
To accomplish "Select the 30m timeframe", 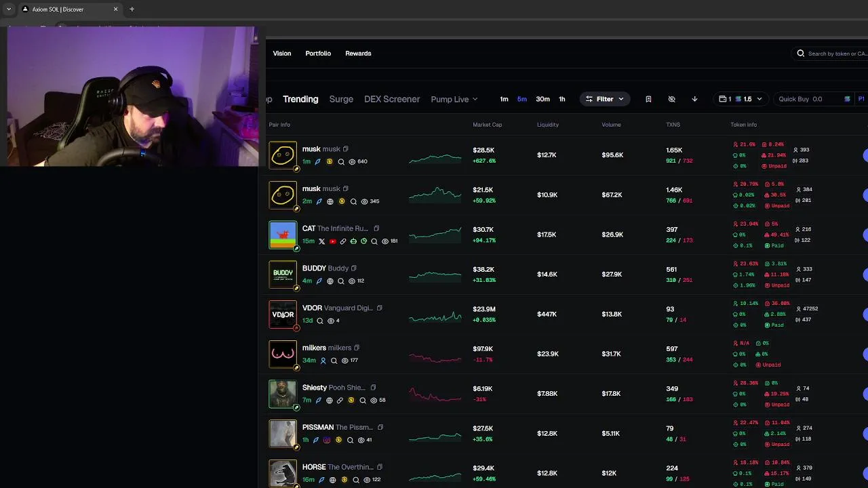I will [542, 99].
